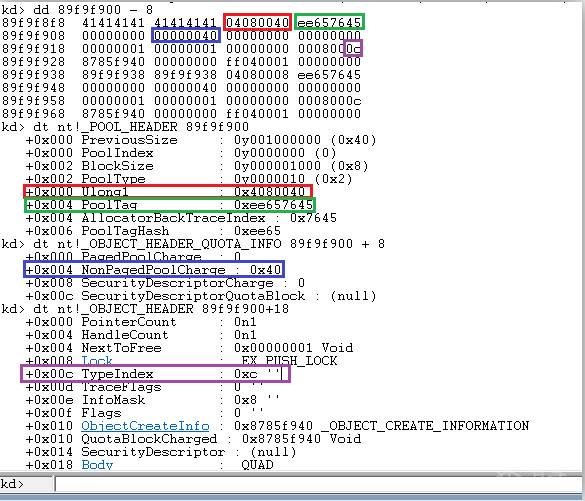
Task: Click the kd command input field
Action: pos(318,484)
